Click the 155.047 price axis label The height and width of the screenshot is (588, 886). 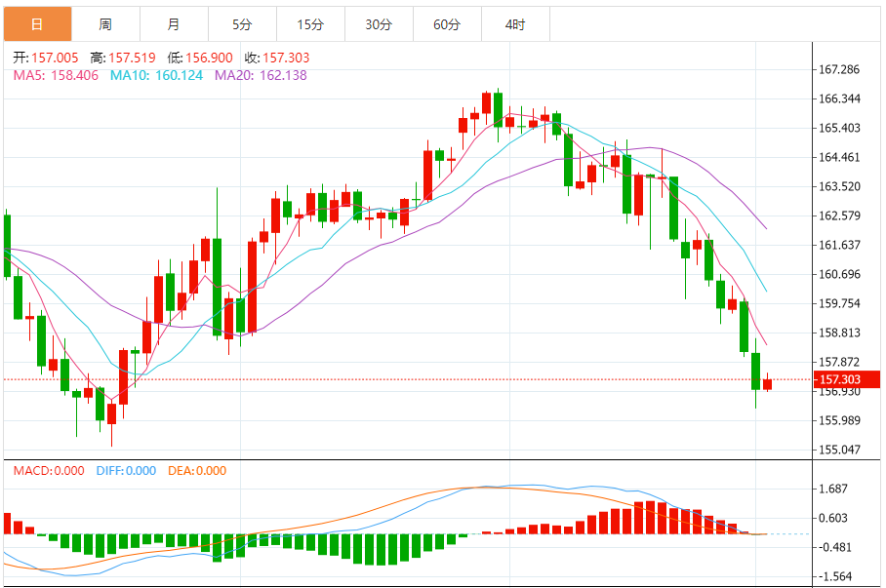(840, 450)
